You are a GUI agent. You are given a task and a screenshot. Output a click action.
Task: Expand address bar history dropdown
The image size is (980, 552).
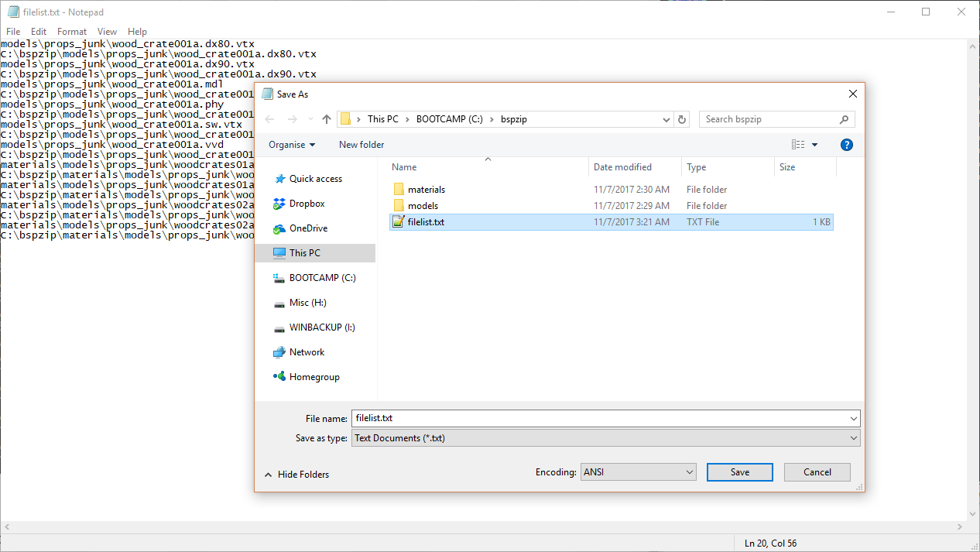(666, 119)
